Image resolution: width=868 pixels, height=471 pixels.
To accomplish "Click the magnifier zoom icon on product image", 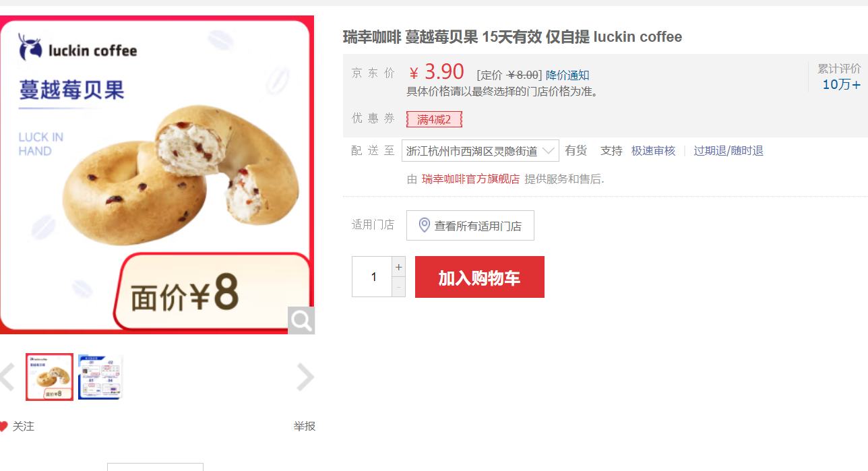I will click(301, 321).
